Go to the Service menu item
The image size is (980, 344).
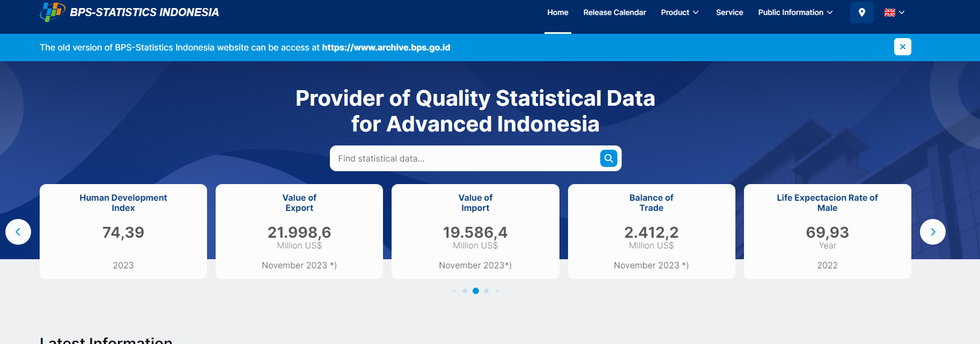(729, 12)
